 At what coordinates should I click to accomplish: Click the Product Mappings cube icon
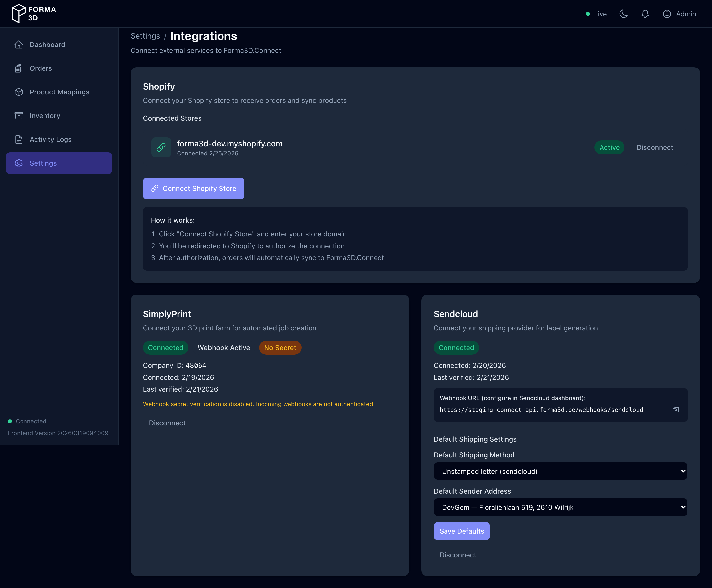click(19, 92)
